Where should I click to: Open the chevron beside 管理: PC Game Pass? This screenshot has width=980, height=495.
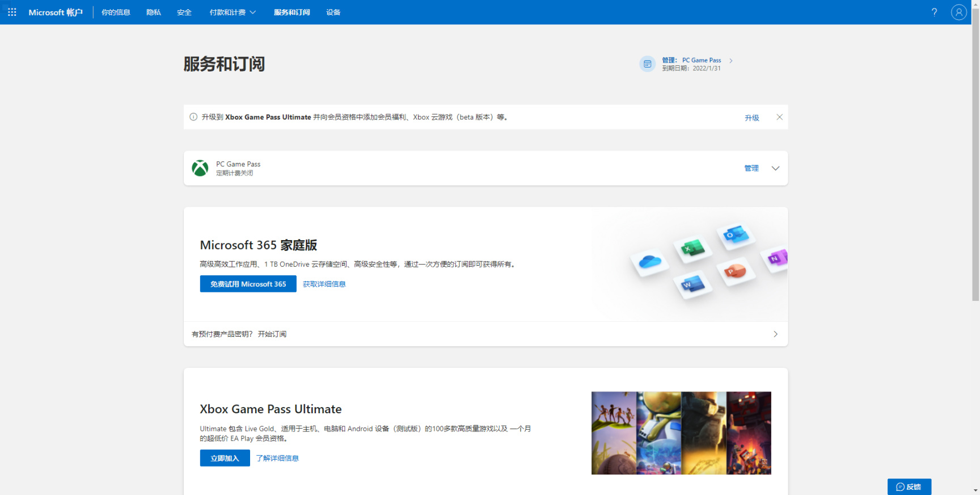(730, 60)
